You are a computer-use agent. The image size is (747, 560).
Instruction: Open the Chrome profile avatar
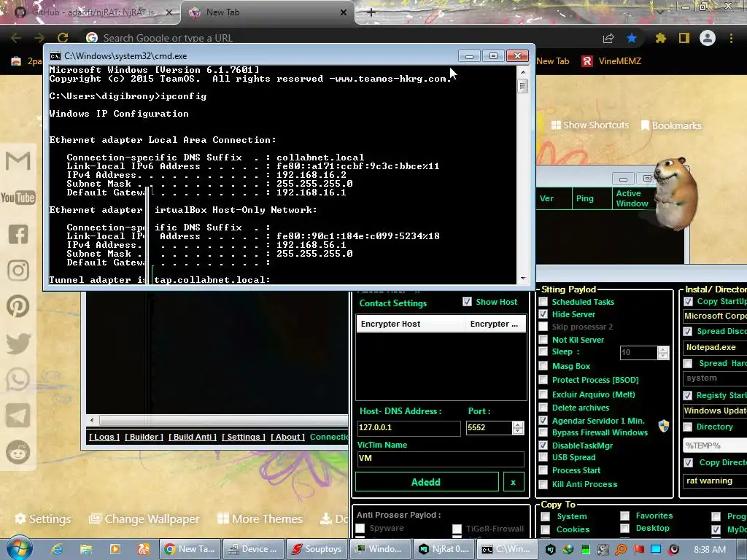pos(708,38)
